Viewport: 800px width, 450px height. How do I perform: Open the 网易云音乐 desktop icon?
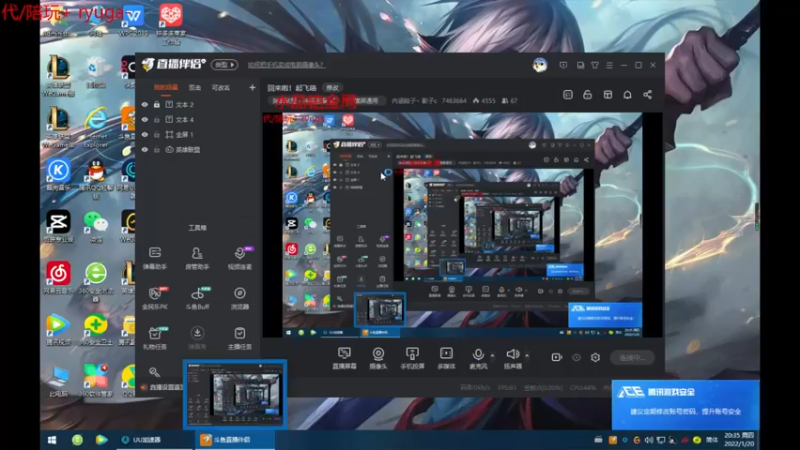click(x=58, y=278)
